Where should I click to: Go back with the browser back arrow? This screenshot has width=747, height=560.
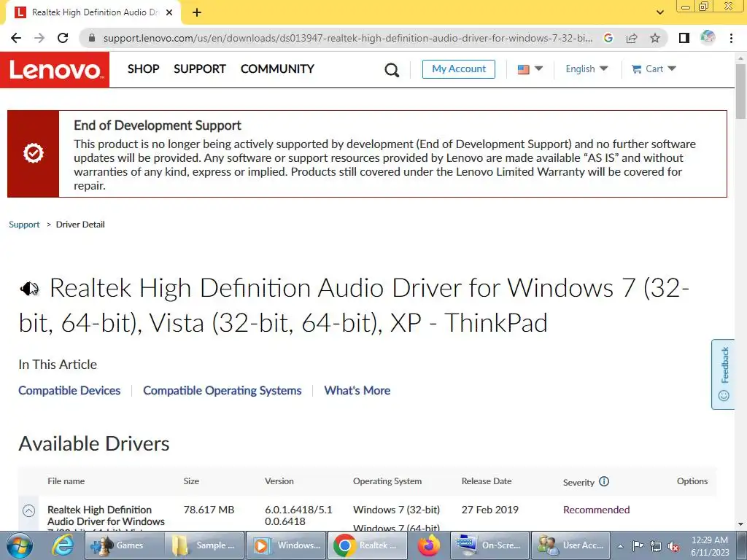pos(16,38)
